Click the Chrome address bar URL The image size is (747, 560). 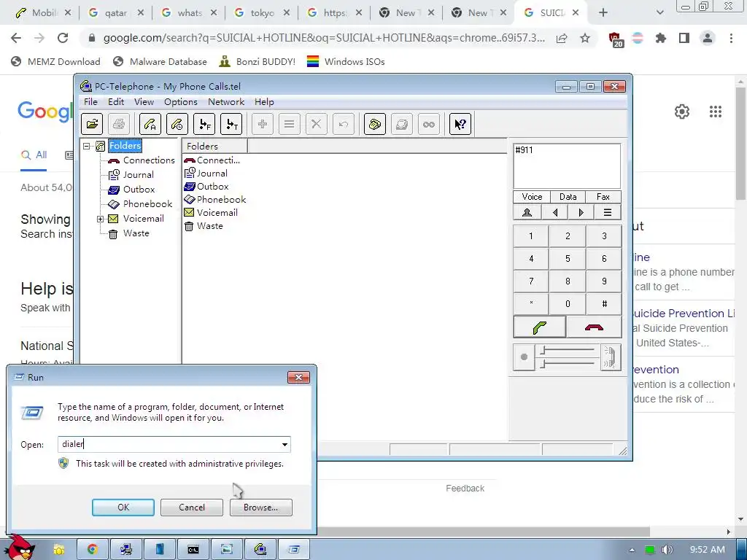pos(324,38)
